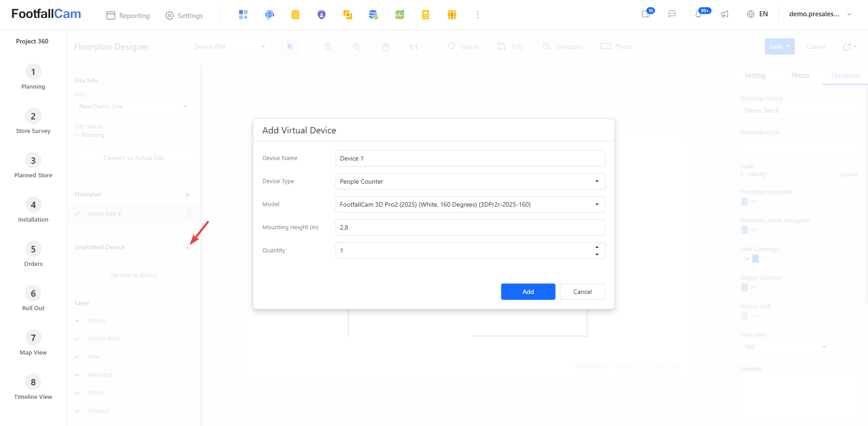The height and width of the screenshot is (426, 868).
Task: Open the blue globe module icon
Action: 270,15
